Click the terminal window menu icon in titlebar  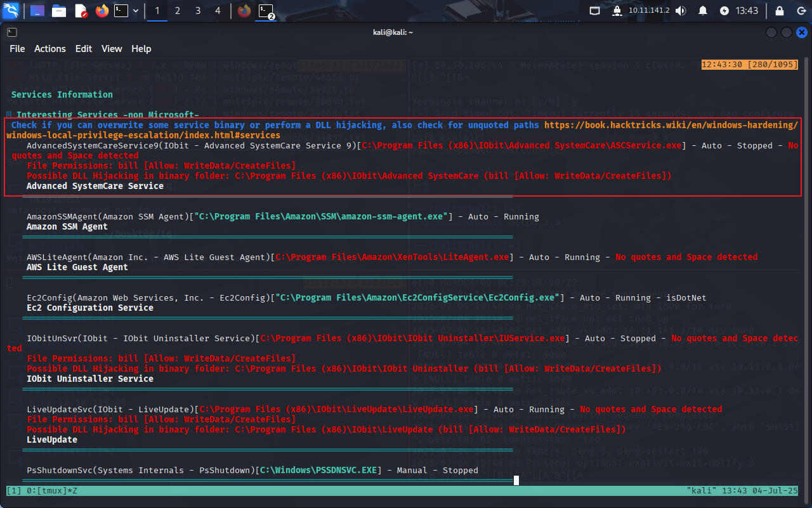(x=12, y=32)
